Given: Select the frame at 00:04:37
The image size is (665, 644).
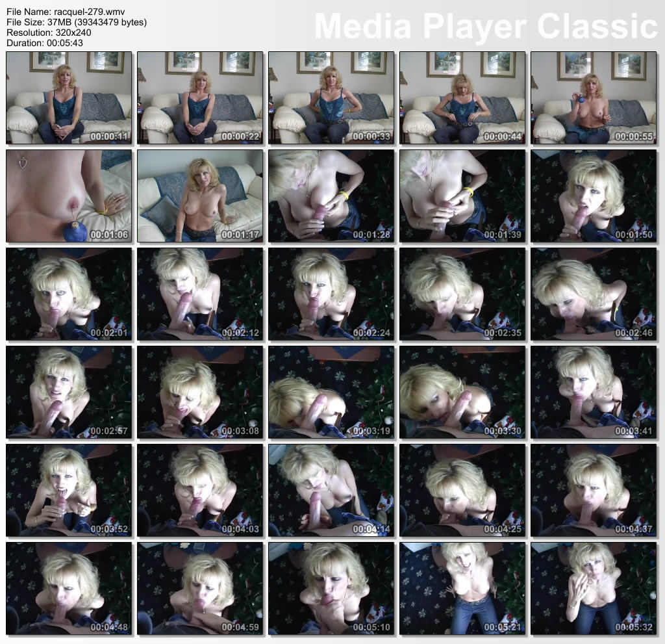Looking at the screenshot, I should pyautogui.click(x=594, y=490).
